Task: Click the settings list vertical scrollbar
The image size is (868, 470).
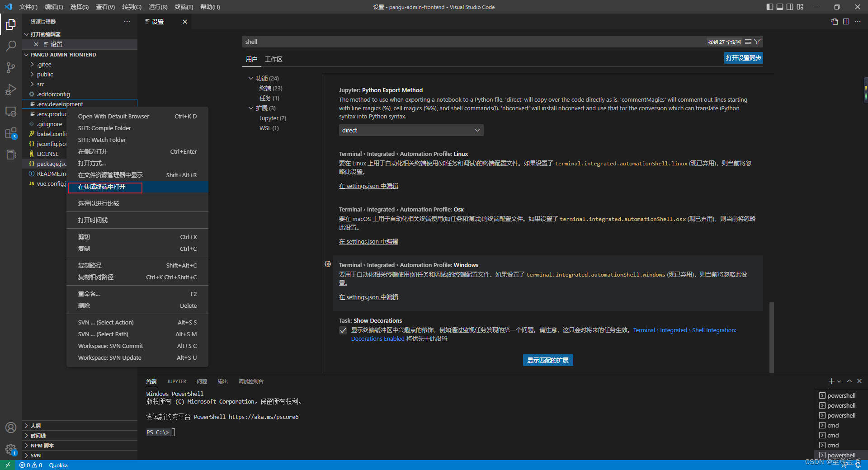Action: tap(772, 337)
